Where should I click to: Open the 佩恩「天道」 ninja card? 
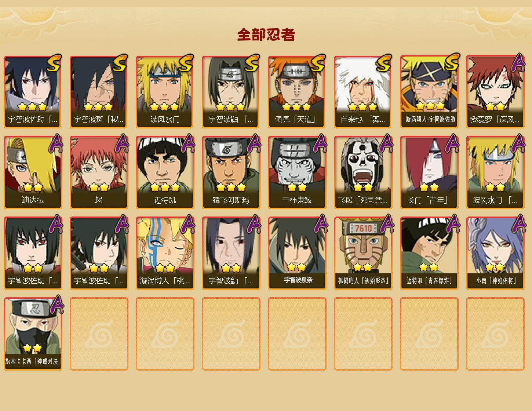[x=297, y=92]
